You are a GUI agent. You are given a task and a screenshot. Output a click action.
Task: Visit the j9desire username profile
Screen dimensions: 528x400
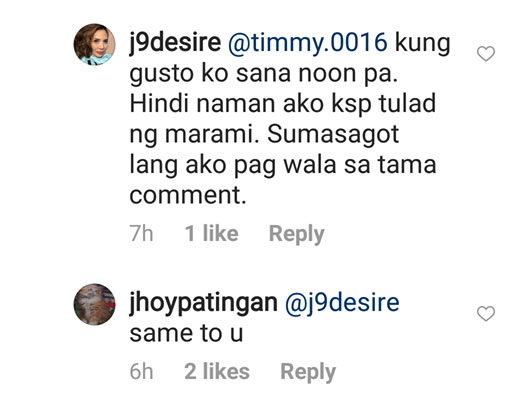[x=175, y=44]
